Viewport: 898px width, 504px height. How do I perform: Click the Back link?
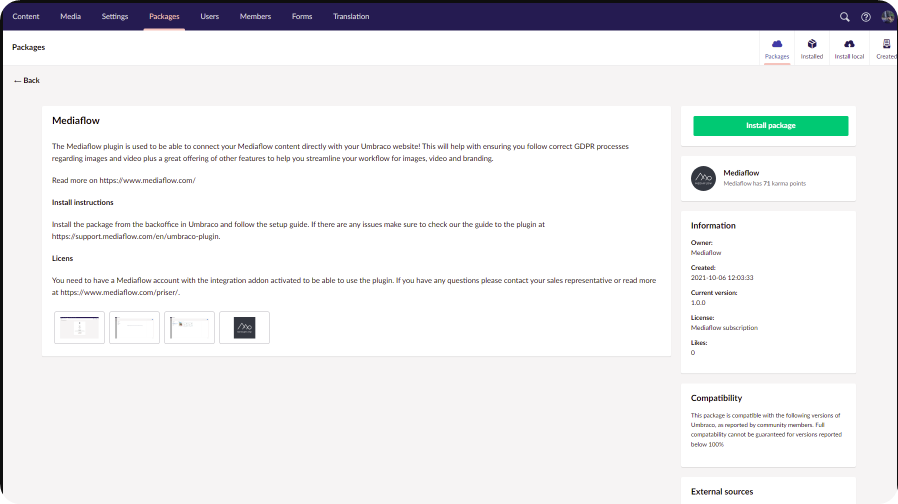(x=27, y=80)
